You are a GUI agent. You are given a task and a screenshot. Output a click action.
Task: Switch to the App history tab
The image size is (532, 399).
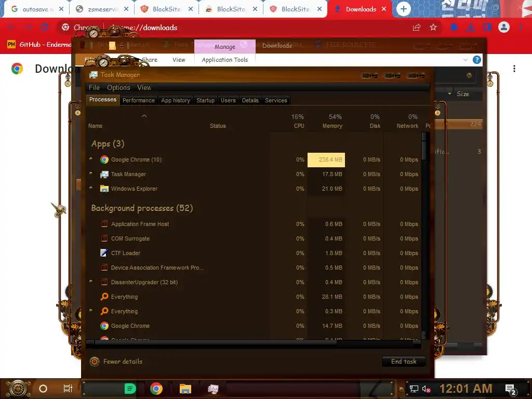pyautogui.click(x=176, y=100)
